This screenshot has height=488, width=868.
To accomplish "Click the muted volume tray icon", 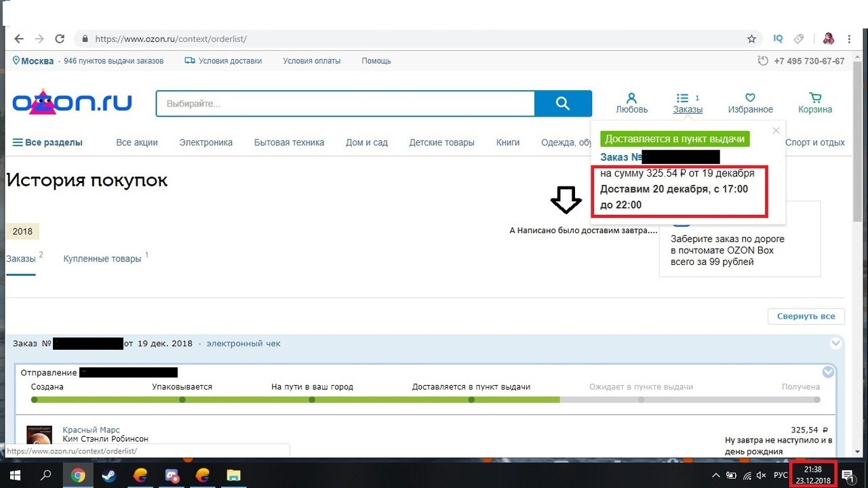I will coord(761,475).
